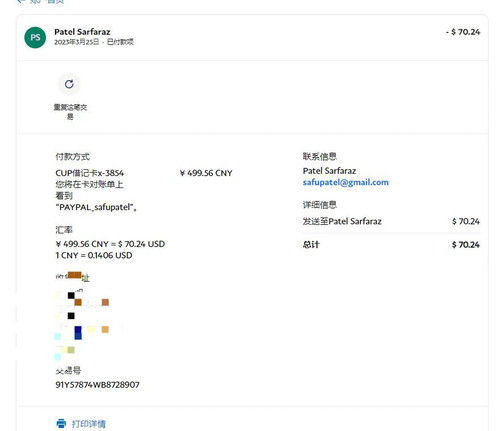Click the 1 CNY = 0.1406 USD rate
Screen dimensions: 500x431
point(94,255)
